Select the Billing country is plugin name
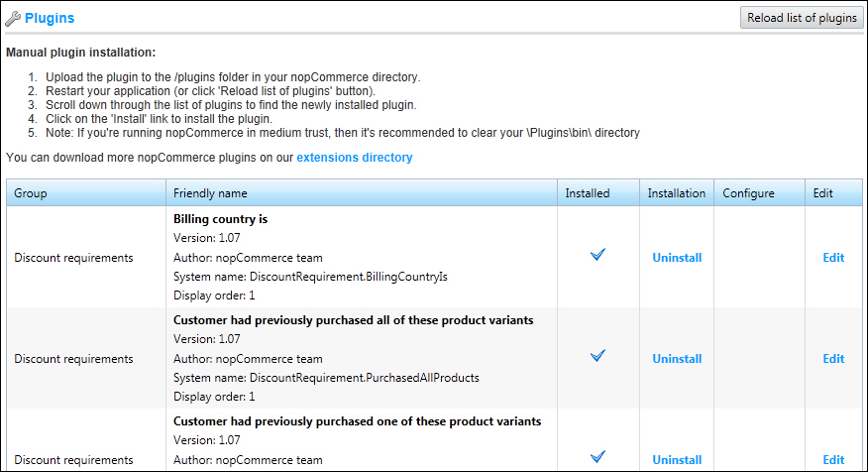868x472 pixels. point(221,219)
